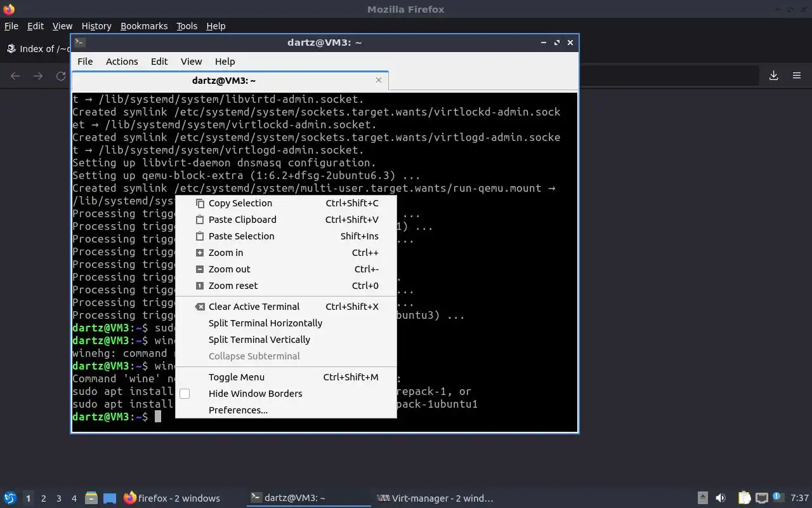Screen dimensions: 812x508
Task: Reload the page in Firefox
Action: [61, 76]
